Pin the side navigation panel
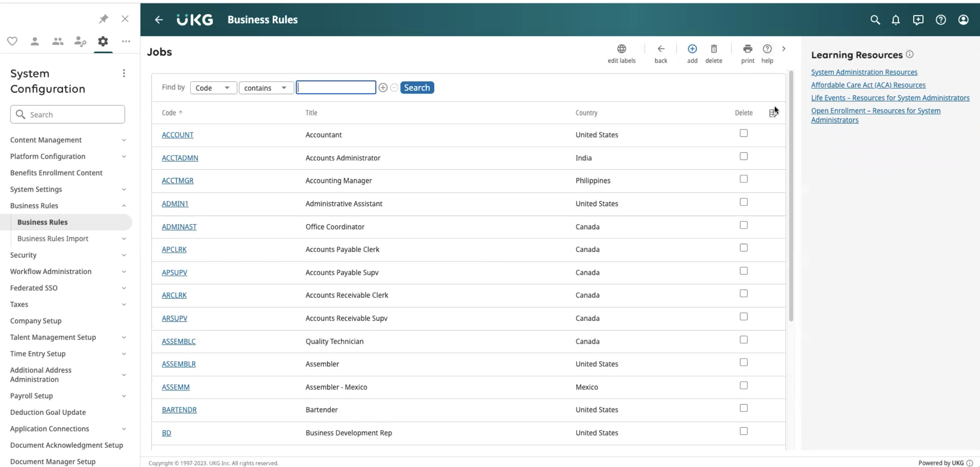Viewport: 980px width, 467px height. (x=104, y=19)
